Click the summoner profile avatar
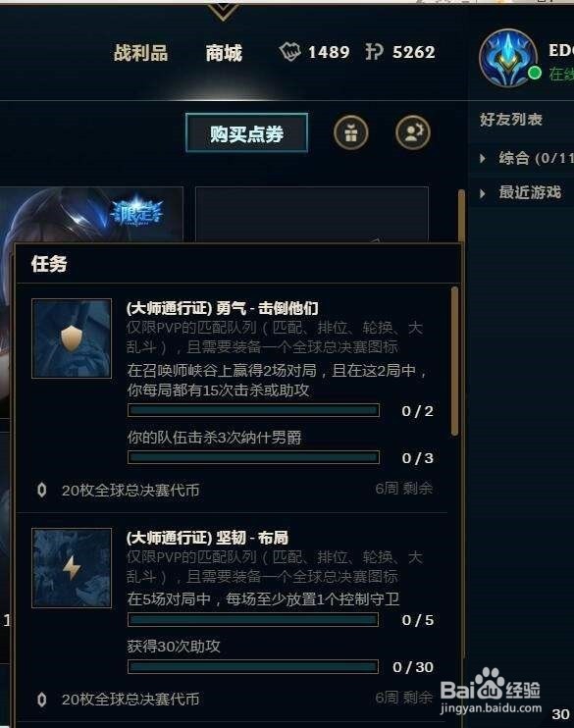The height and width of the screenshot is (728, 574). (508, 59)
